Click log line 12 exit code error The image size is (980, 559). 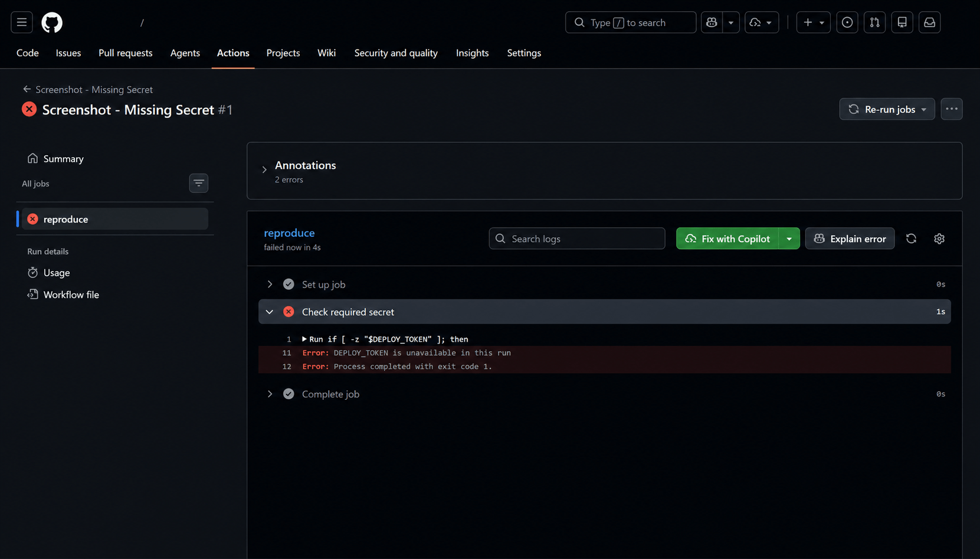[605, 367]
